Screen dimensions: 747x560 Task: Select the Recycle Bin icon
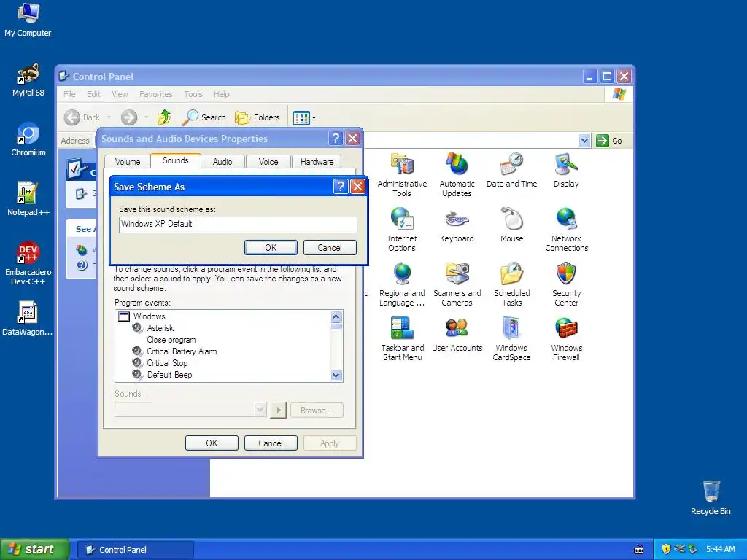click(x=711, y=497)
